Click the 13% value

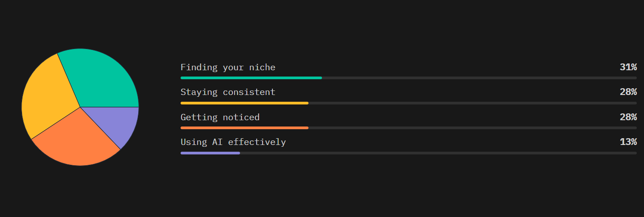coord(628,142)
